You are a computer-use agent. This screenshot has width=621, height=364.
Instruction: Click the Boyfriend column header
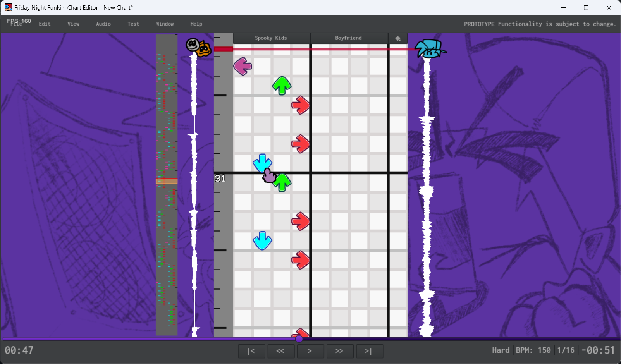pyautogui.click(x=349, y=38)
